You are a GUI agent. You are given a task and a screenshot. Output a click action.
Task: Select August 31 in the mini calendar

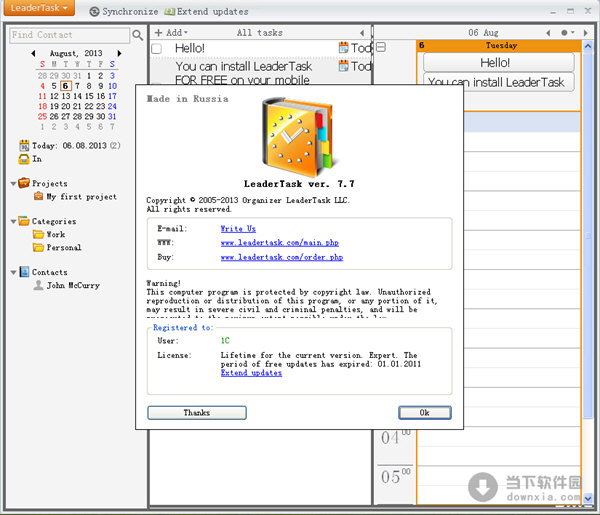click(x=112, y=116)
